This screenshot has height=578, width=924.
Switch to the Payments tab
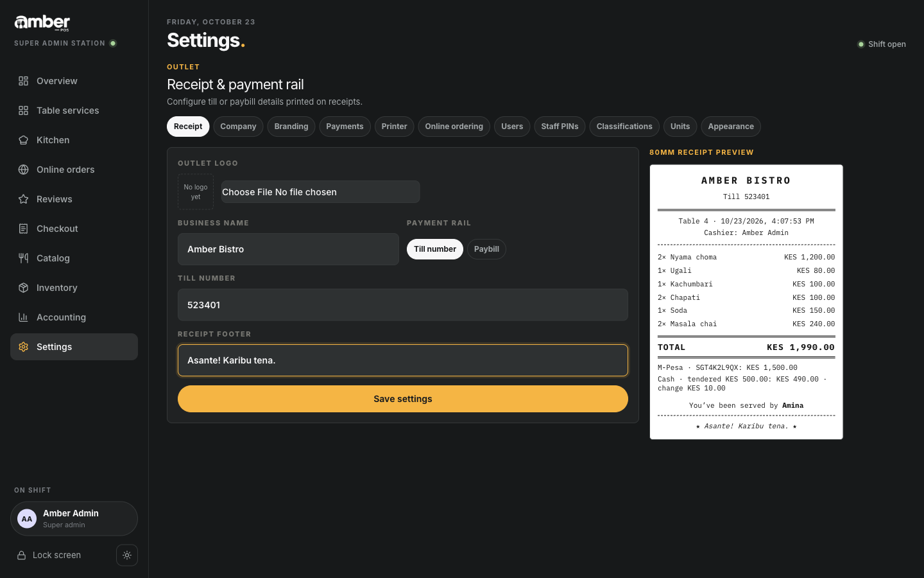(x=345, y=127)
